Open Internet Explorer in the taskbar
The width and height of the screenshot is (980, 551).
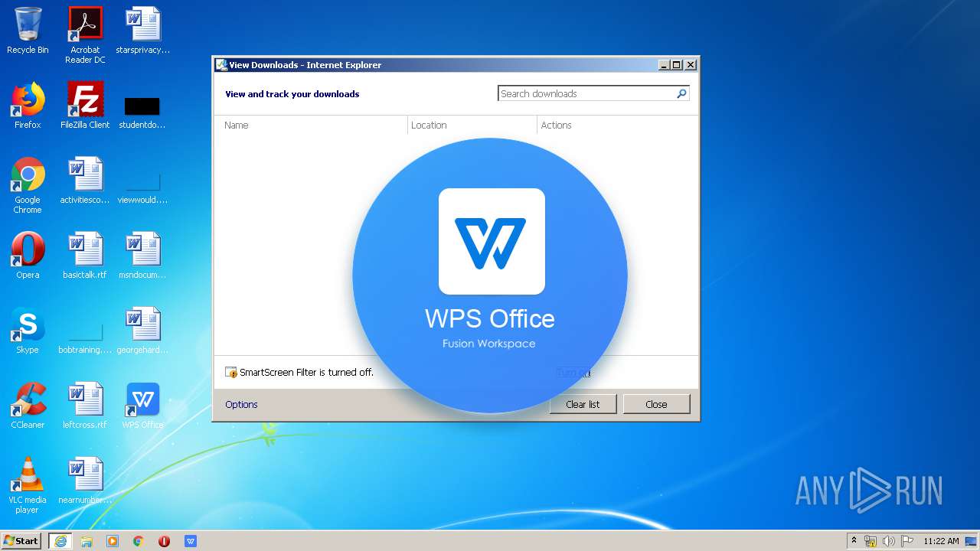pos(60,541)
